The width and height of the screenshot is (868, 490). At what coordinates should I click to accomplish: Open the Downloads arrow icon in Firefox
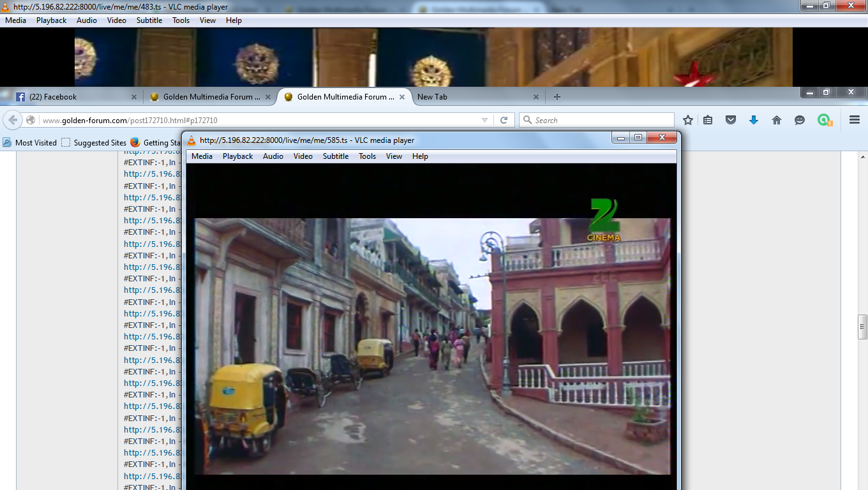754,120
